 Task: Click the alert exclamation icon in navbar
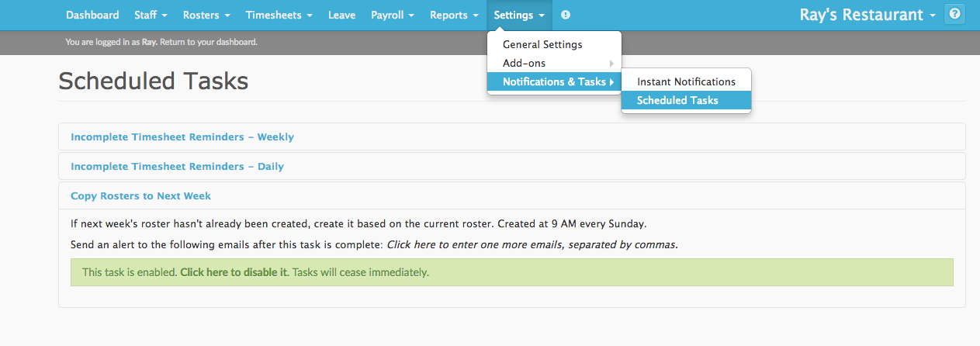point(565,15)
